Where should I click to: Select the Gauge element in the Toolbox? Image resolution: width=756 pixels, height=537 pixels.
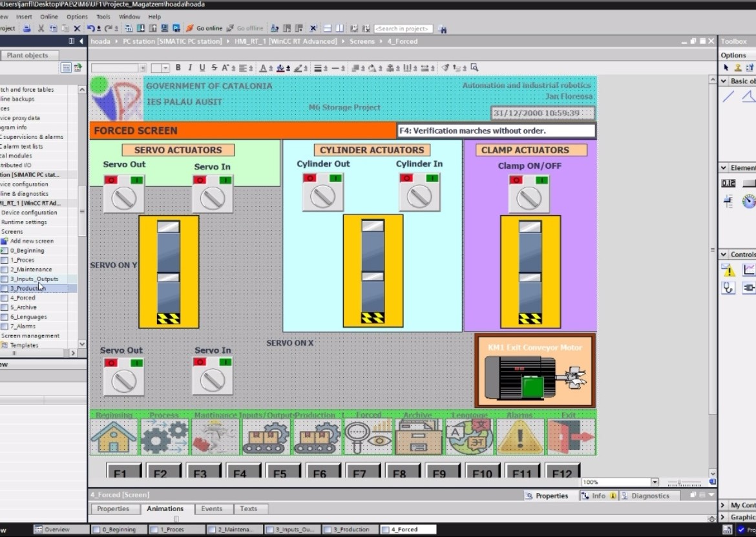tap(749, 202)
